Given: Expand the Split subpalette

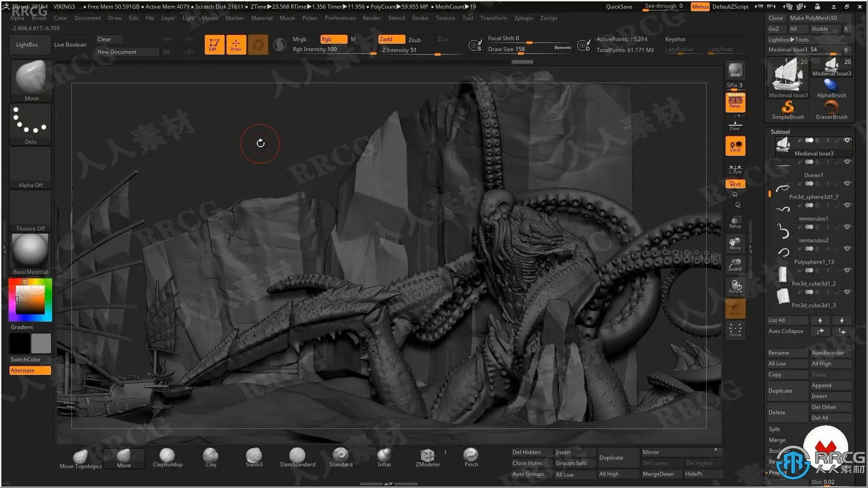Looking at the screenshot, I should click(774, 429).
